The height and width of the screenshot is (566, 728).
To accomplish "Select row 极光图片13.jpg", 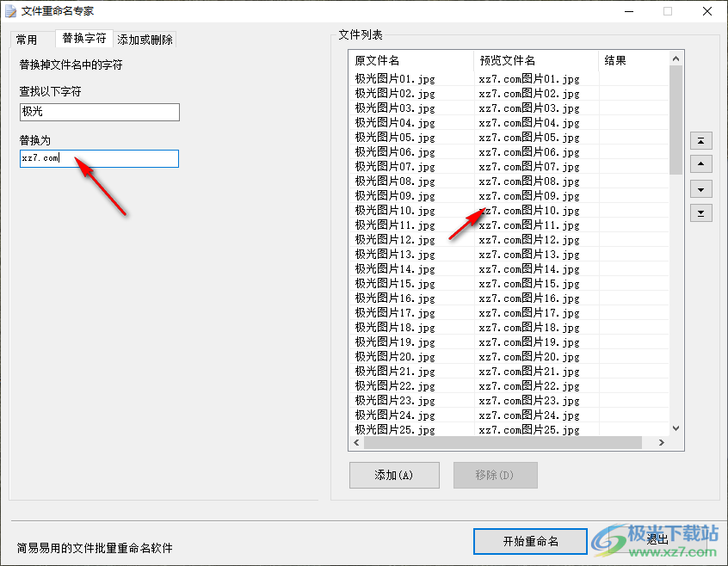I will 509,255.
